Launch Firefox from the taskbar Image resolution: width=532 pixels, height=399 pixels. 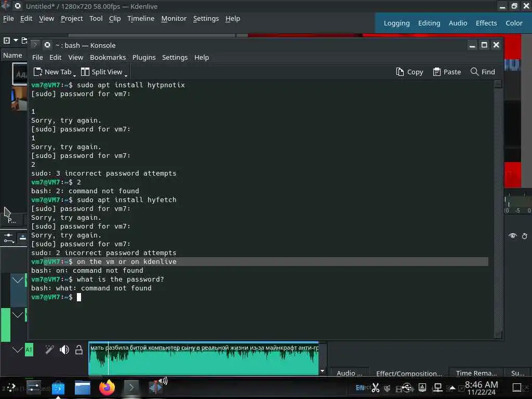[x=107, y=388]
